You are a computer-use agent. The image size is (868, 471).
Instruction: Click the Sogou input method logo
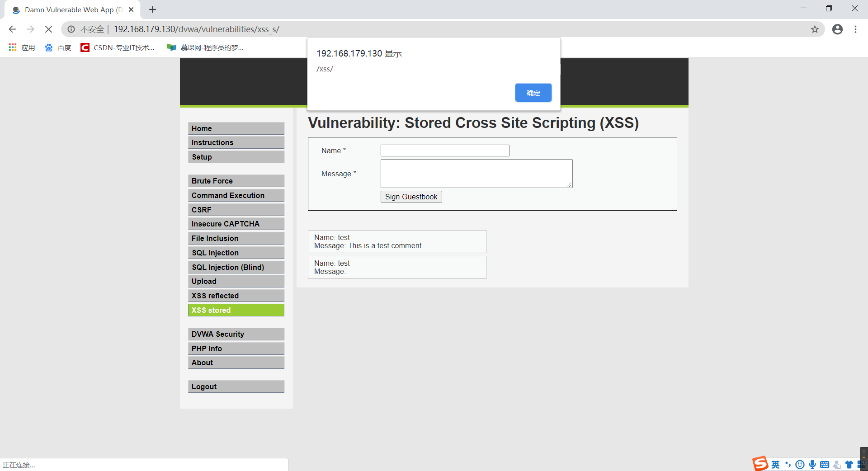(760, 464)
